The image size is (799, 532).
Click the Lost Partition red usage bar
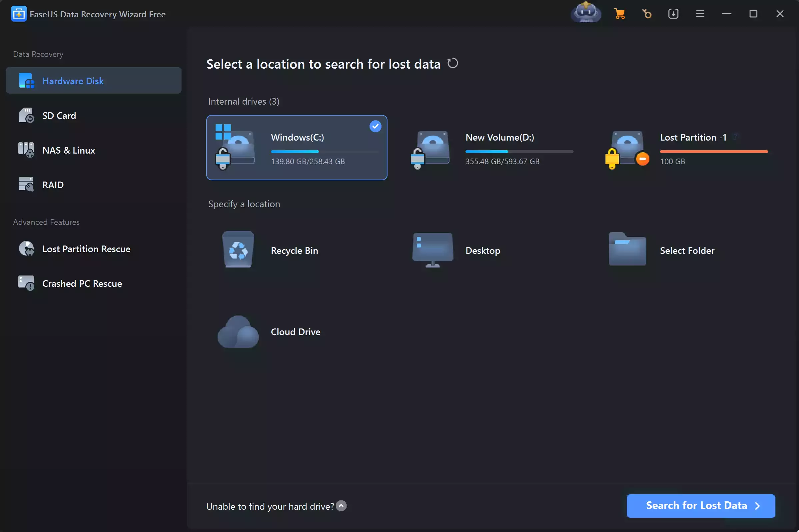[x=713, y=152]
